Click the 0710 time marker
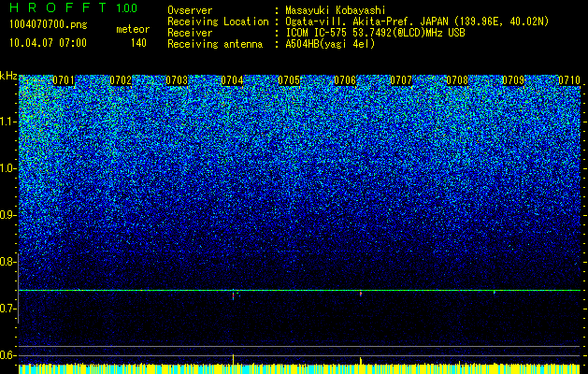Viewport: 588px width, 374px height. coord(569,80)
